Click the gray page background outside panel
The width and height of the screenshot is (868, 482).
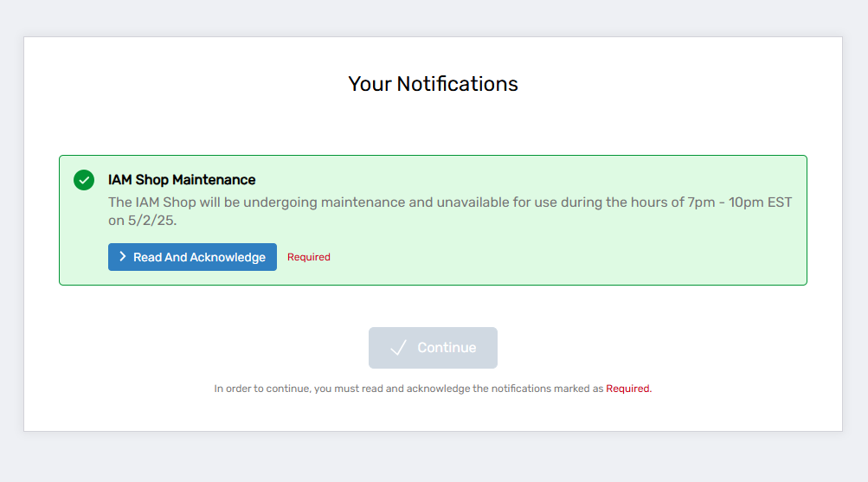click(433, 454)
